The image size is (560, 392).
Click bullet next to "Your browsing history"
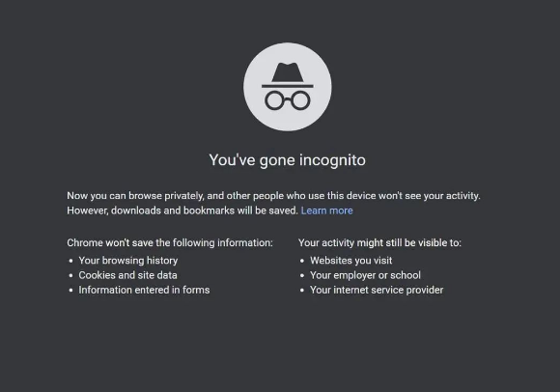tap(70, 261)
